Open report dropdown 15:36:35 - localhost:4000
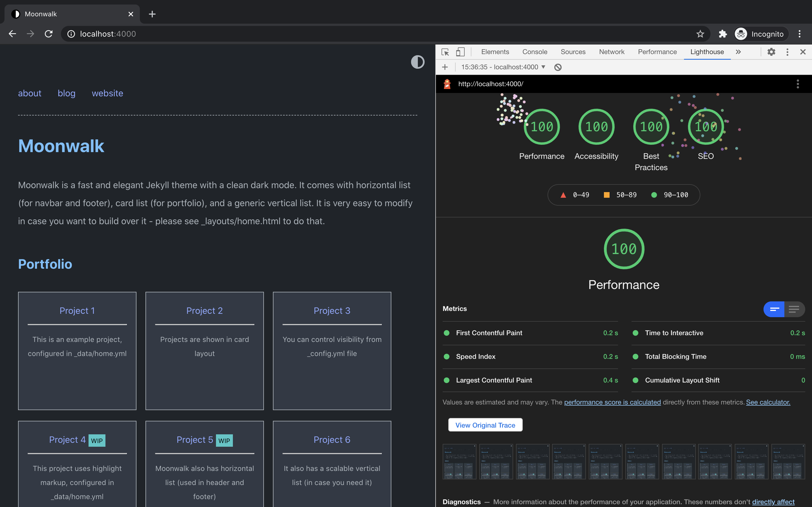812x507 pixels. tap(503, 67)
